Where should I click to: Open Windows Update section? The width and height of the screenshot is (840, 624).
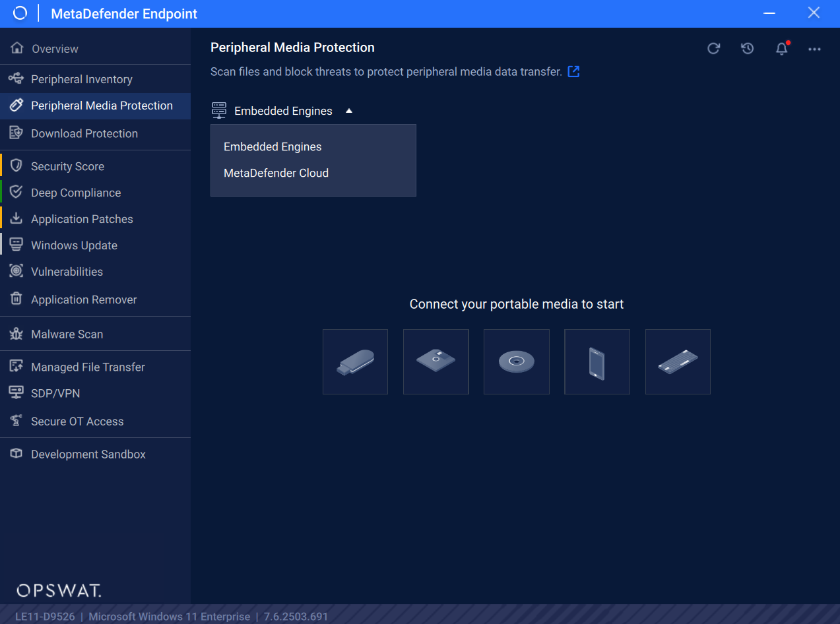point(95,245)
